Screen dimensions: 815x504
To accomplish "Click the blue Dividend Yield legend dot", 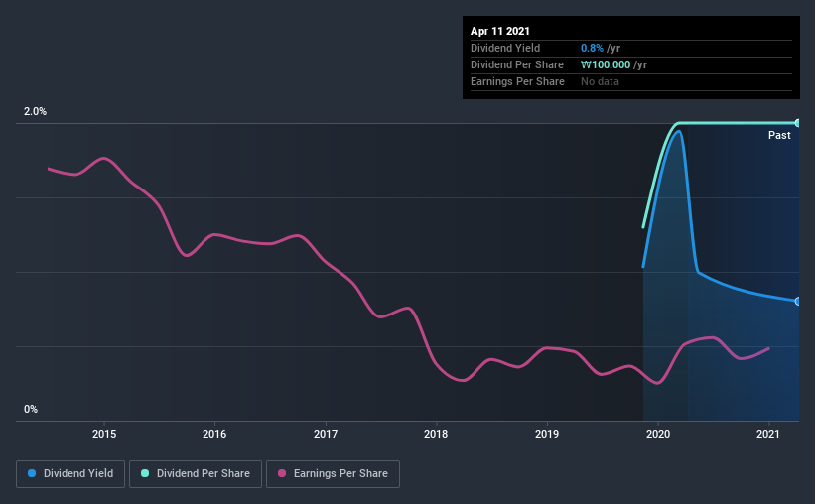I will (x=32, y=473).
